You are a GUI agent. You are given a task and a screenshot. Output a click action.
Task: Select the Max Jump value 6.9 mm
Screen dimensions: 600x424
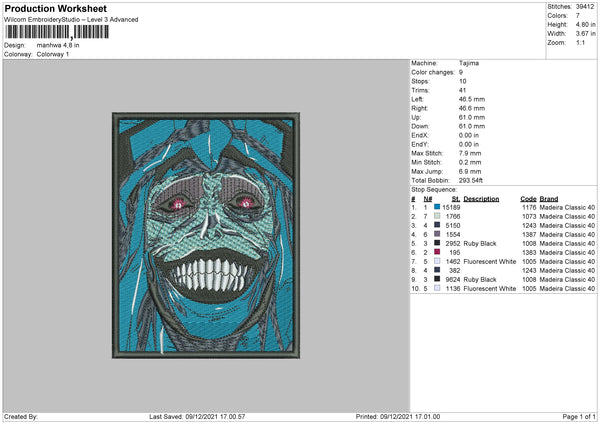(470, 171)
